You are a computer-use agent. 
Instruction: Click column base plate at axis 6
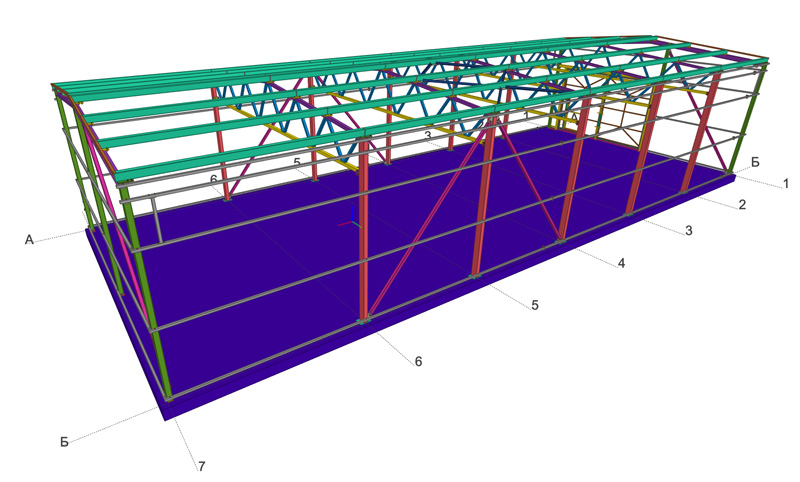(364, 320)
